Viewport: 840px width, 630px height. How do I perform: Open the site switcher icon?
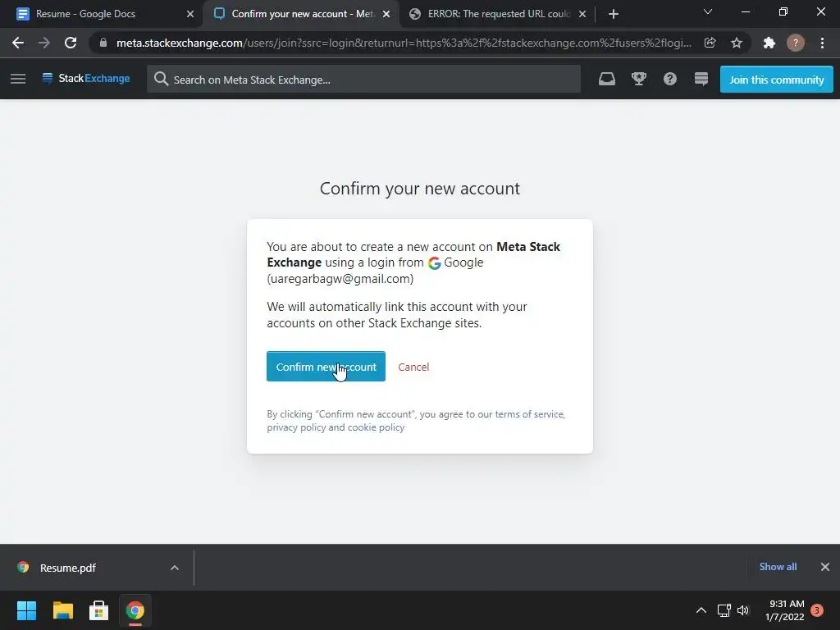[x=701, y=80]
